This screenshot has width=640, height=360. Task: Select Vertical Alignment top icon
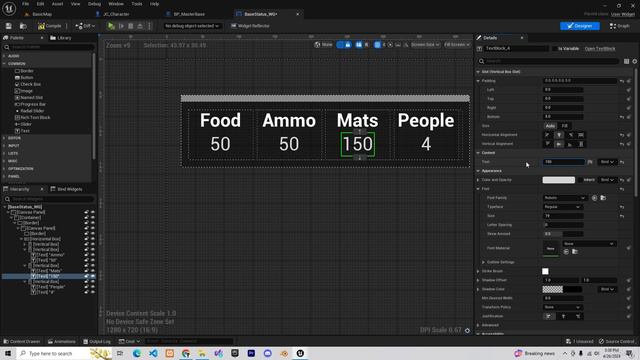point(548,144)
